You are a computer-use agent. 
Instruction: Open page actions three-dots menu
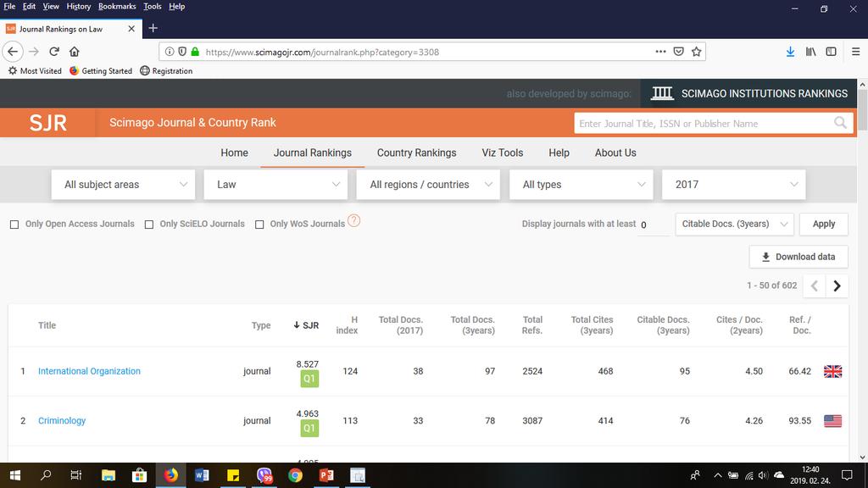tap(660, 52)
